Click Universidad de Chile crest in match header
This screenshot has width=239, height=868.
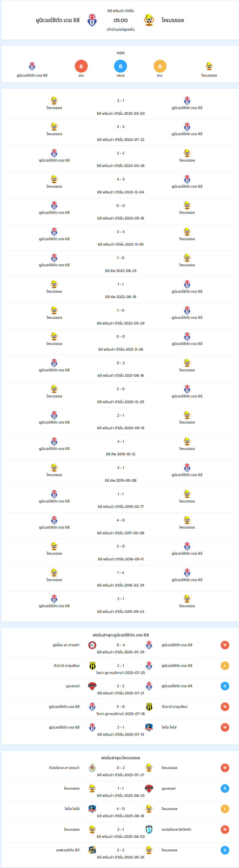[x=92, y=20]
